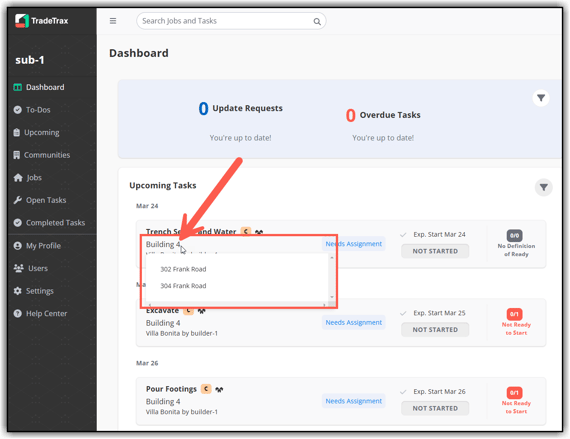The height and width of the screenshot is (439, 570).
Task: Select 302 Frank Road in the popup
Action: [183, 269]
